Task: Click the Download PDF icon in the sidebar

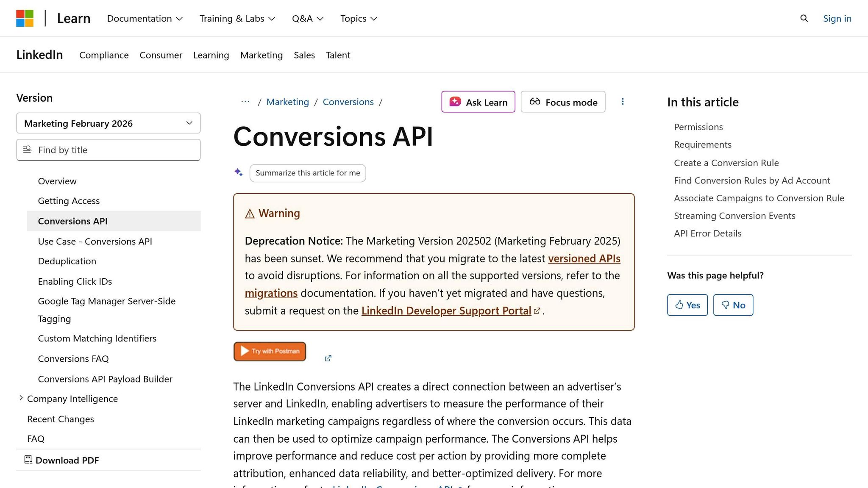Action: 28,460
